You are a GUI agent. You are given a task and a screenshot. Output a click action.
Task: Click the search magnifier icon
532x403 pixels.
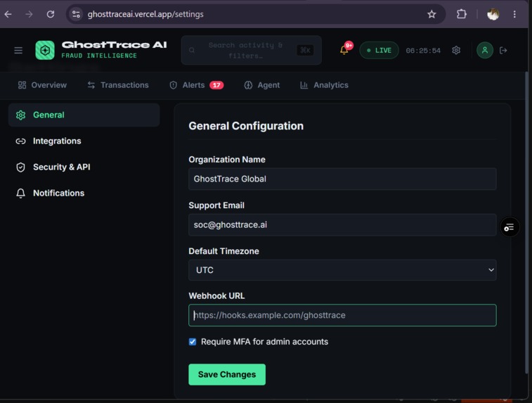(192, 50)
